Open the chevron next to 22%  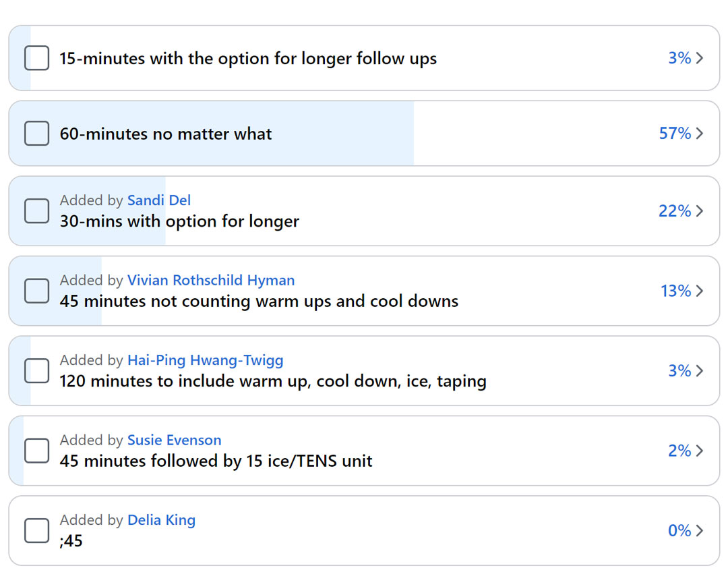click(700, 211)
